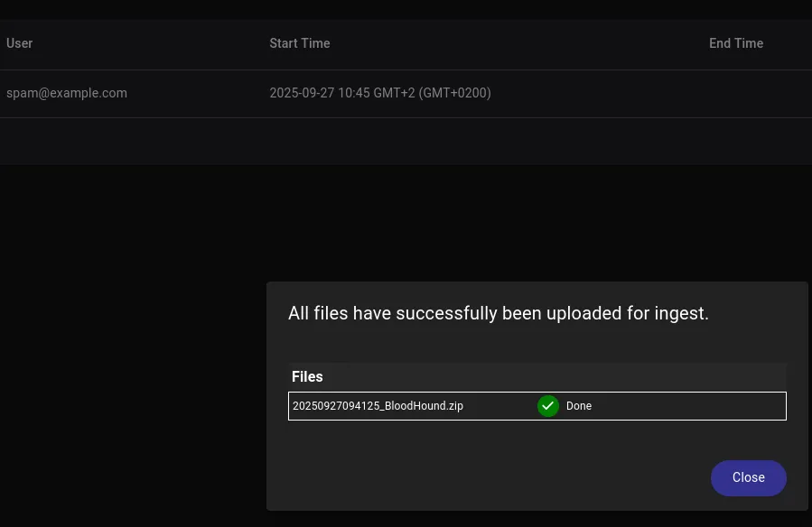Select the 20250927094125_BloodHound.zip file name
This screenshot has height=527, width=812.
tap(378, 406)
